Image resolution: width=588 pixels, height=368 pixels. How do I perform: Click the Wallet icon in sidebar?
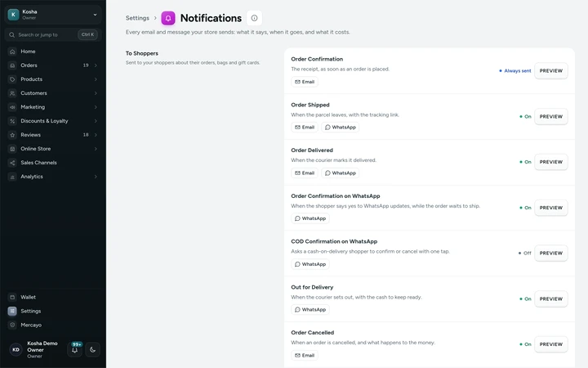12,297
